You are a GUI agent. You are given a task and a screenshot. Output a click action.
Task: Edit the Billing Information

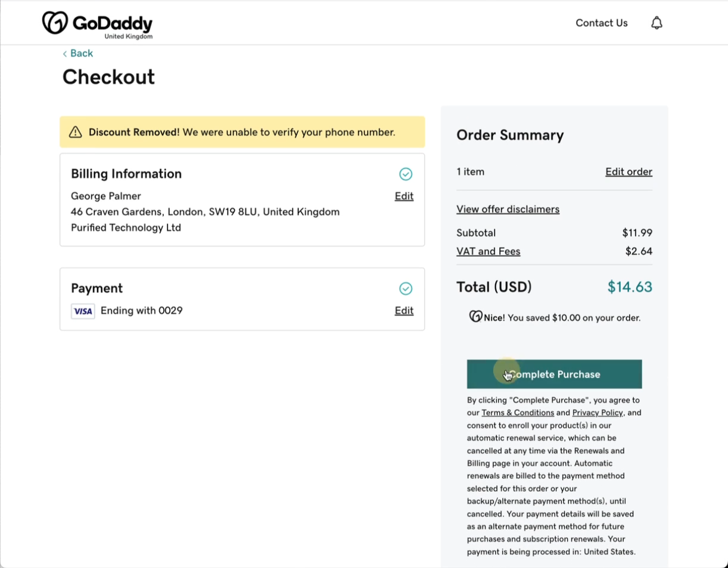click(x=404, y=196)
